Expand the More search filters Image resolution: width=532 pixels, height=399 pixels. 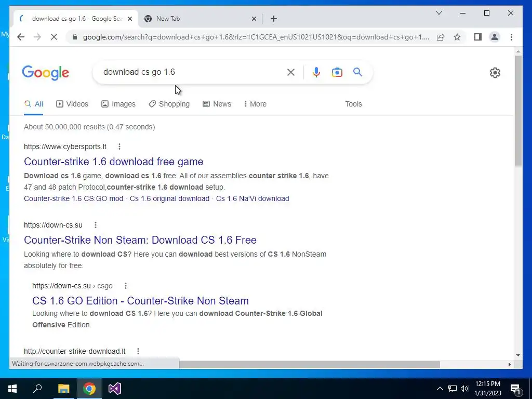(255, 104)
